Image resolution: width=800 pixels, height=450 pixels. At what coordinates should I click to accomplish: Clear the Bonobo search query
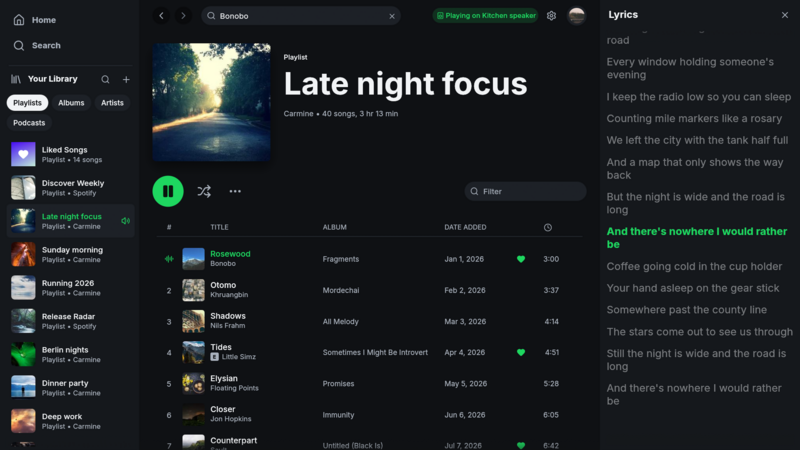click(x=392, y=16)
